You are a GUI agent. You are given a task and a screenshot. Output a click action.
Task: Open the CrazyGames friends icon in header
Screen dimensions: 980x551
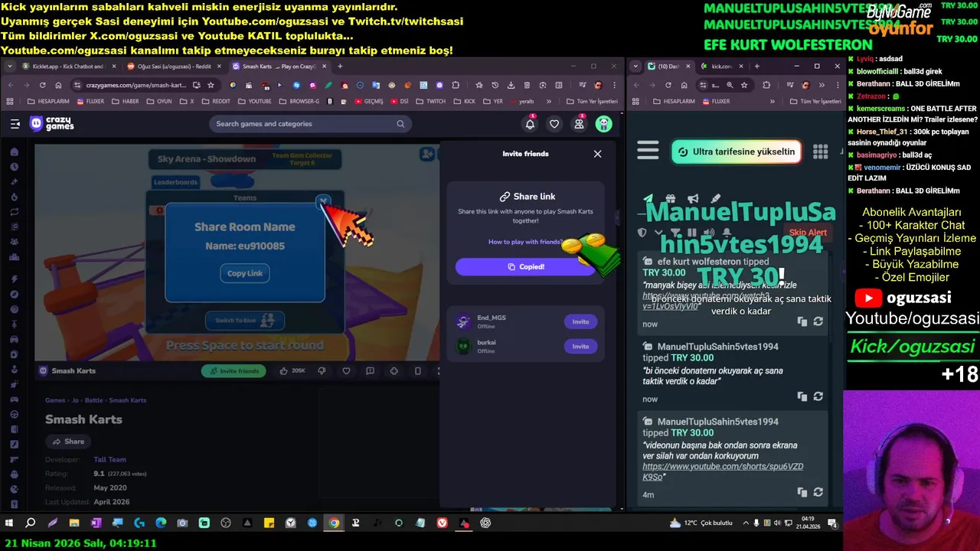[579, 124]
